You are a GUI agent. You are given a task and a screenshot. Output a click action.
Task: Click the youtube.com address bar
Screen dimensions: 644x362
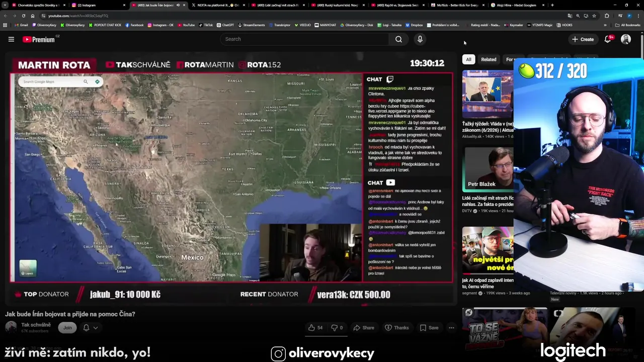coord(302,16)
